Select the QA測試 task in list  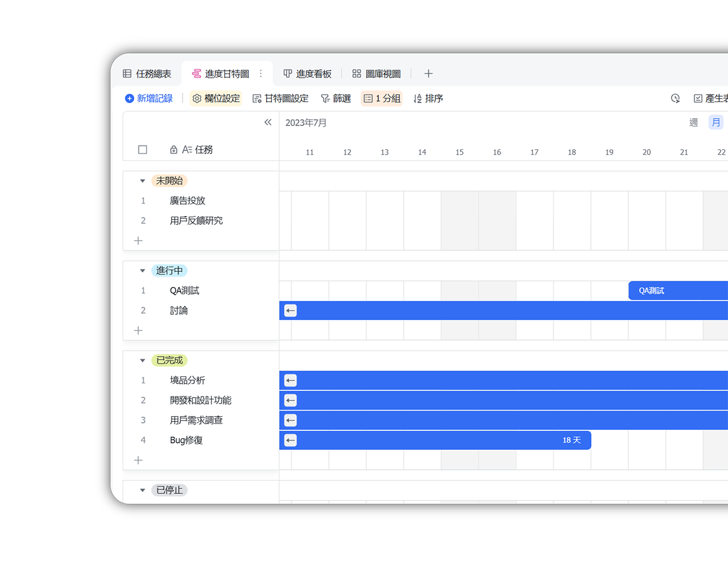coord(201,291)
